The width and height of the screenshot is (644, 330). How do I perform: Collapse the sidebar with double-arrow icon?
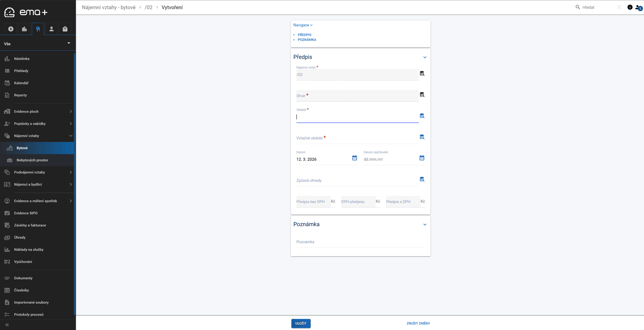[7, 325]
